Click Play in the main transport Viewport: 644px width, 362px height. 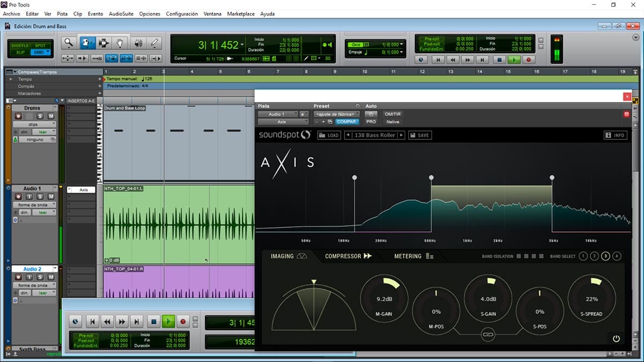514,60
